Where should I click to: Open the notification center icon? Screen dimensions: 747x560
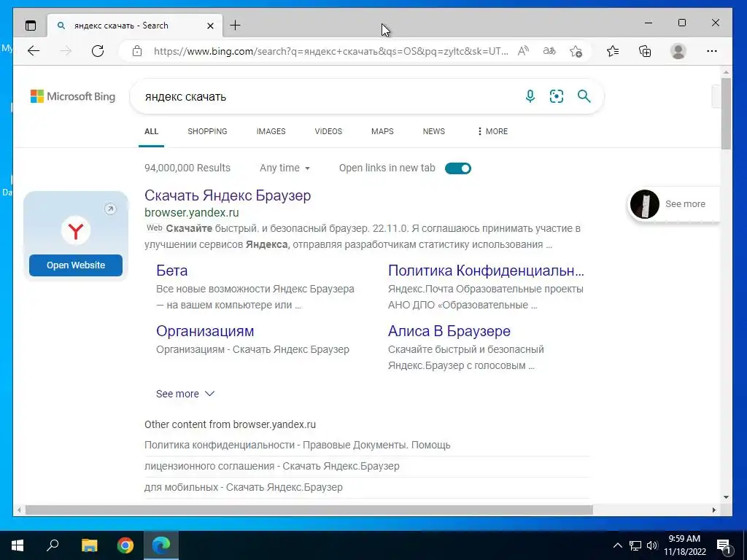[724, 545]
